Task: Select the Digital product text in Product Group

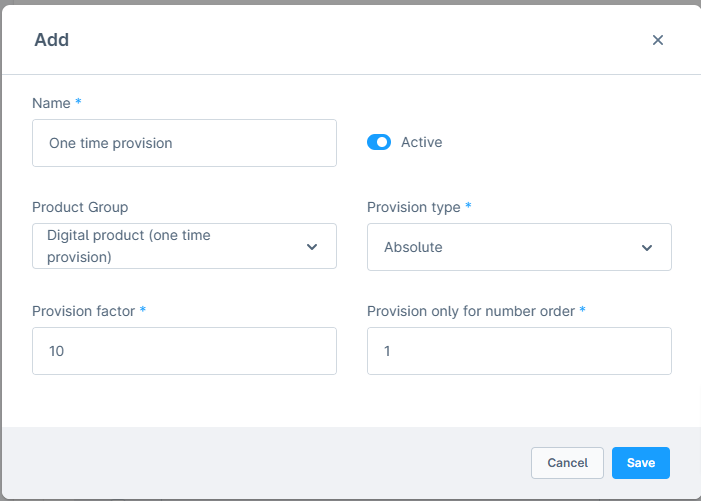Action: [x=128, y=246]
